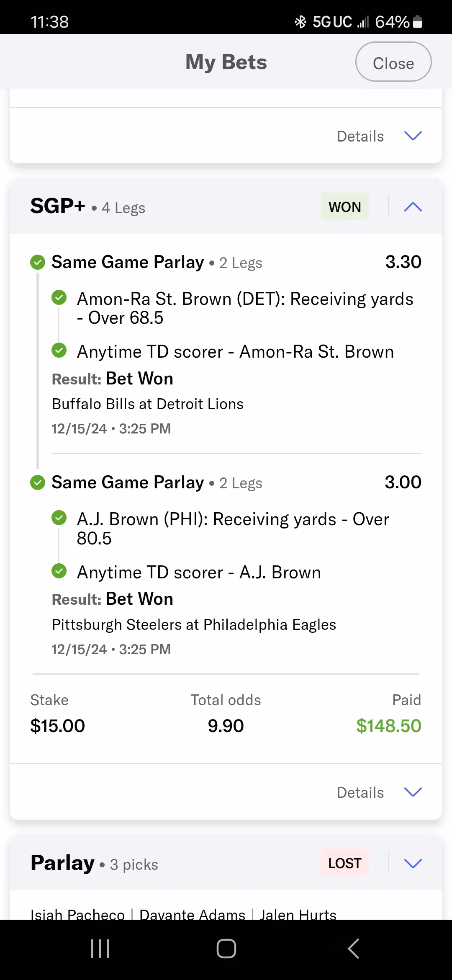Tap the green check beside second Same Game Parlay
This screenshot has height=980, width=452.
point(38,483)
